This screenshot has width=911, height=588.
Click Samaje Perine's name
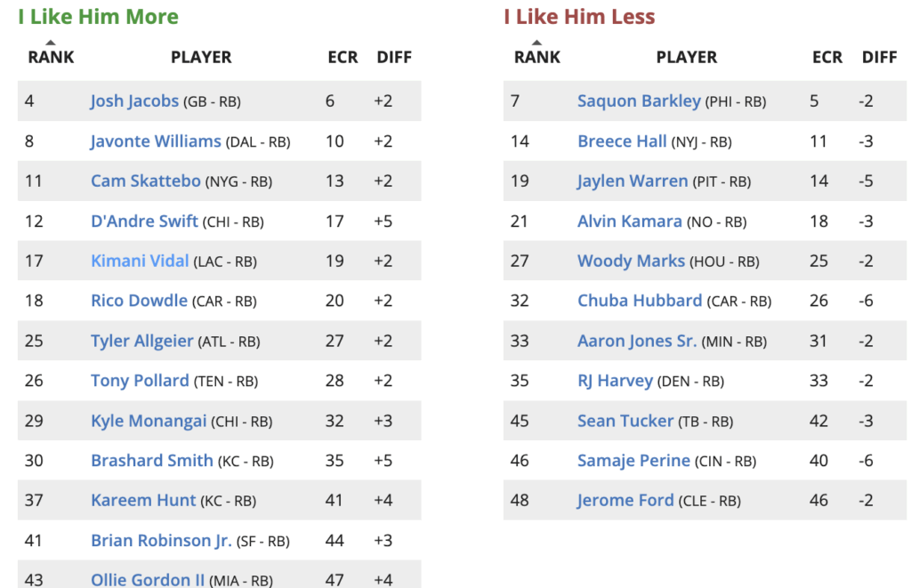tap(633, 461)
